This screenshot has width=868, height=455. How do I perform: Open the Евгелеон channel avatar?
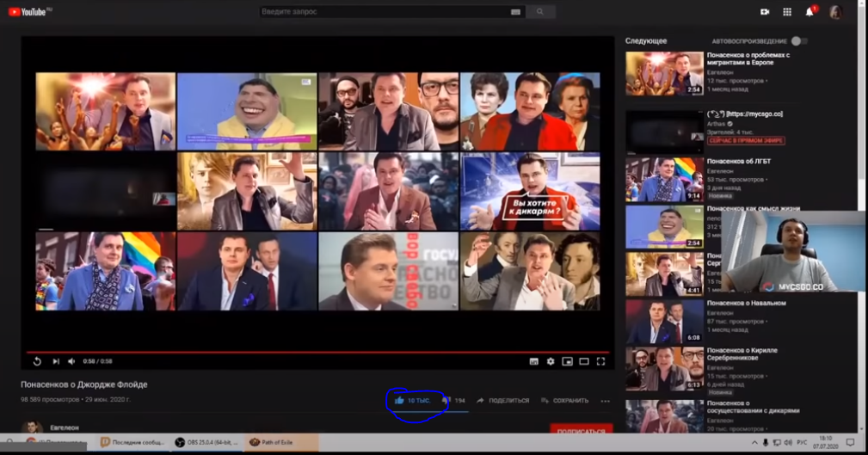click(32, 427)
